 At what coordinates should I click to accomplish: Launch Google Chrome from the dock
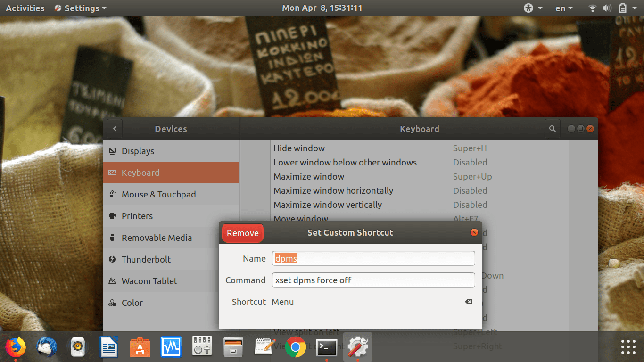point(296,347)
